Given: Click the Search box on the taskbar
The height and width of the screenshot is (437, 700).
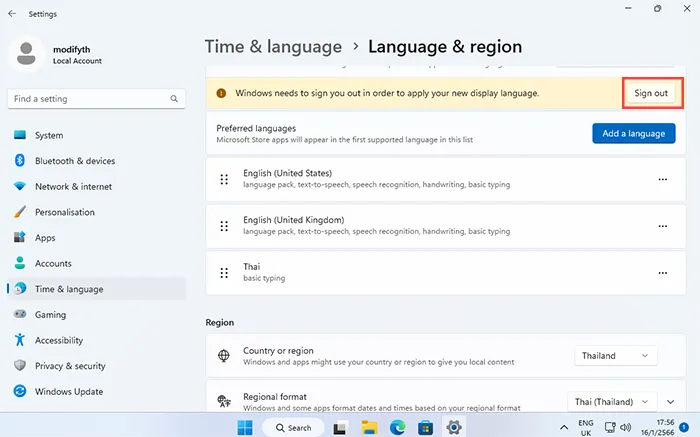Looking at the screenshot, I should [x=293, y=428].
